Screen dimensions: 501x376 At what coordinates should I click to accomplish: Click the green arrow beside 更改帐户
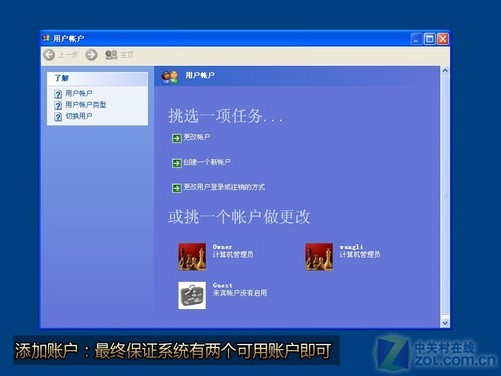pos(176,138)
